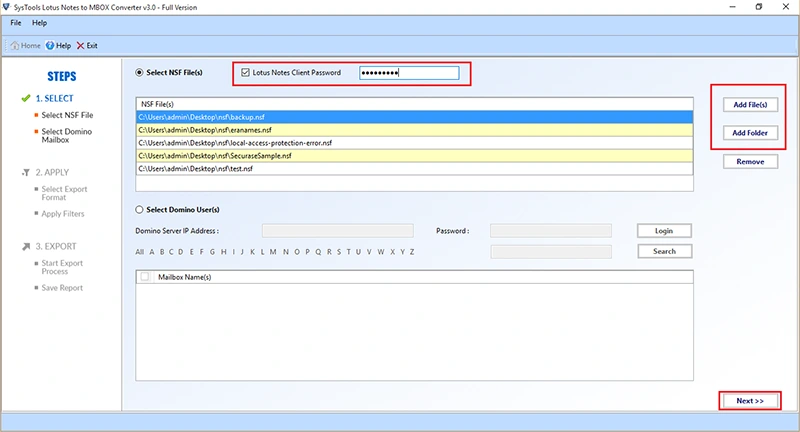Click the Add File(s) button
The image size is (800, 432).
[751, 105]
